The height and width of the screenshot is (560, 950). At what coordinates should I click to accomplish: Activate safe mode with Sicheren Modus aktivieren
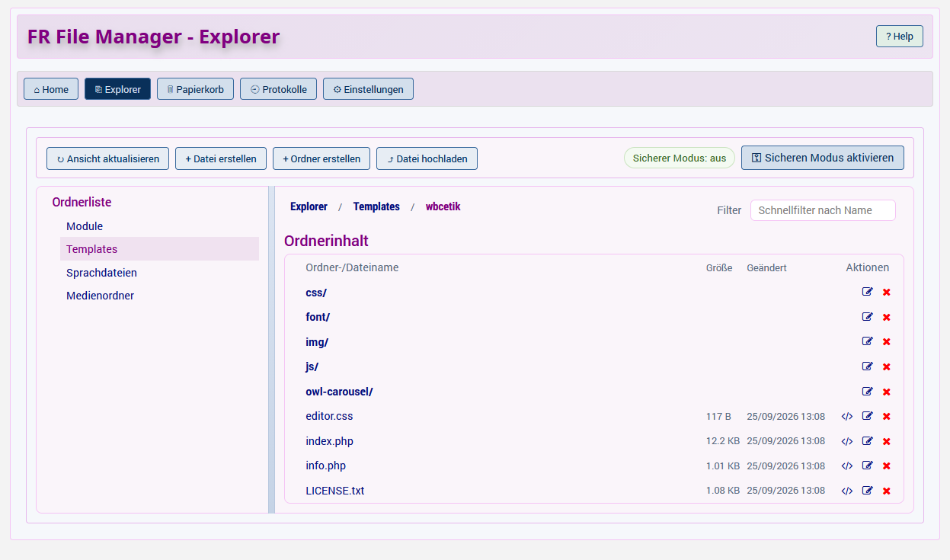(823, 158)
